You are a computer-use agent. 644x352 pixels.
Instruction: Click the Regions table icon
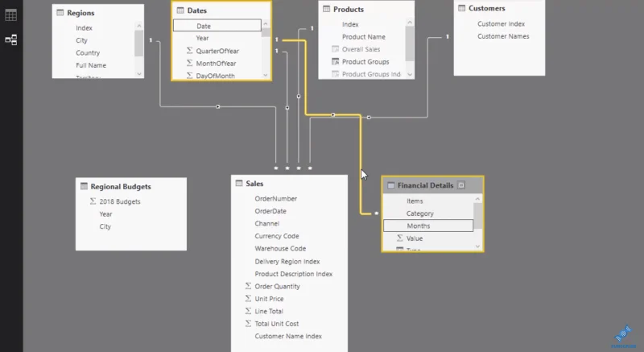(60, 13)
